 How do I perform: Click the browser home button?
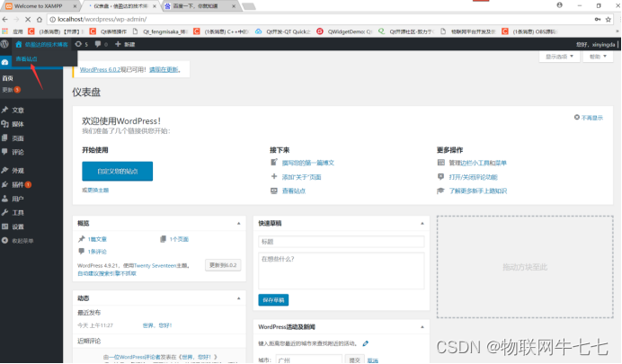pyautogui.click(x=39, y=19)
